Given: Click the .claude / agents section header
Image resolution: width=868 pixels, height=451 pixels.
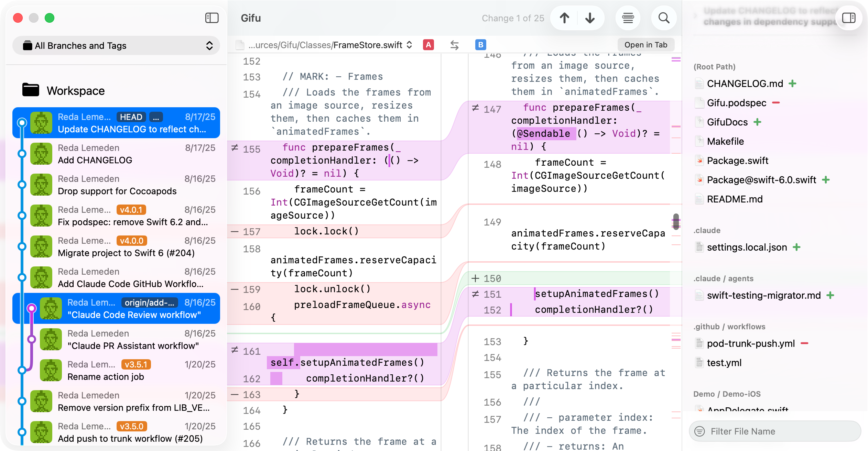Looking at the screenshot, I should coord(723,278).
